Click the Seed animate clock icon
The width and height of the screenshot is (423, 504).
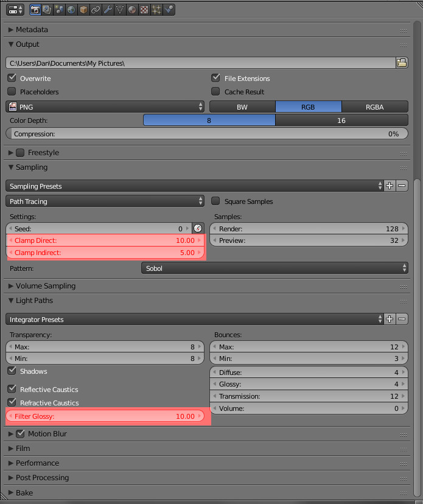point(198,228)
